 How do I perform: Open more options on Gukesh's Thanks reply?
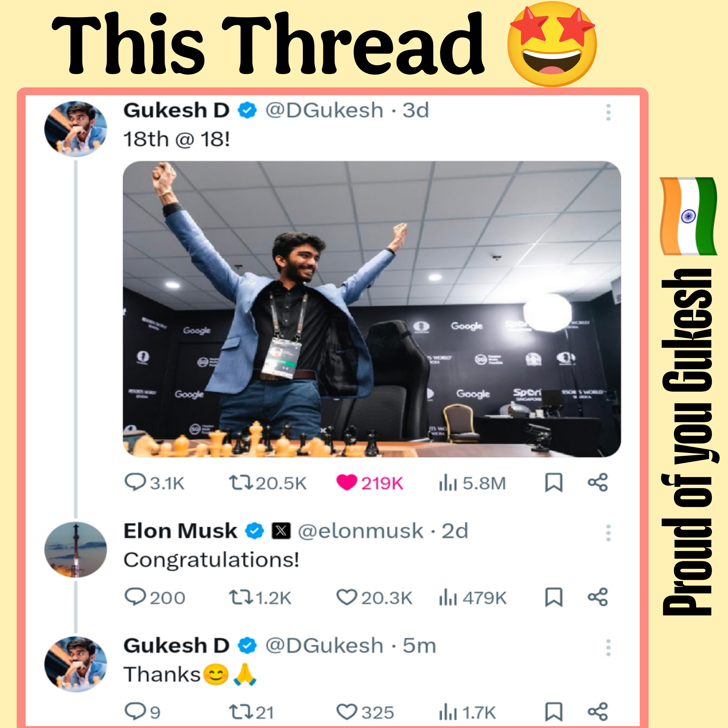608,647
